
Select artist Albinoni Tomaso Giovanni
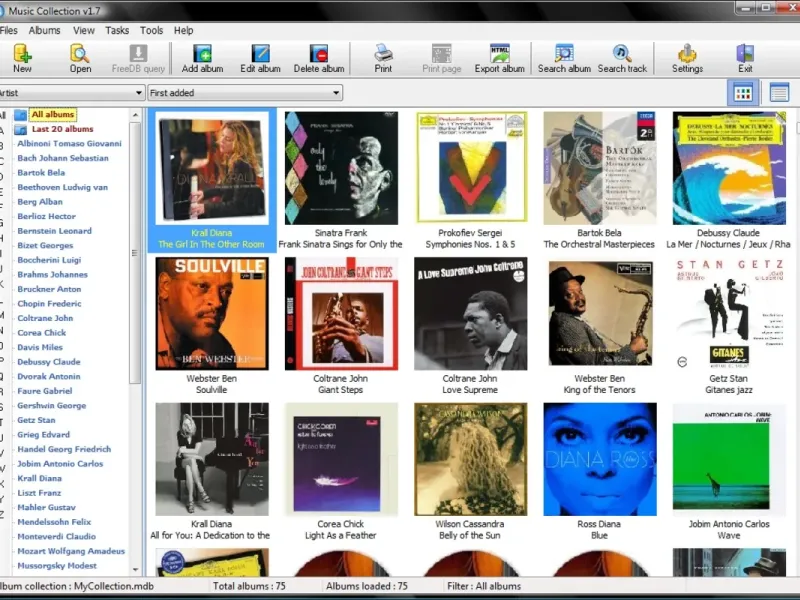pos(69,143)
